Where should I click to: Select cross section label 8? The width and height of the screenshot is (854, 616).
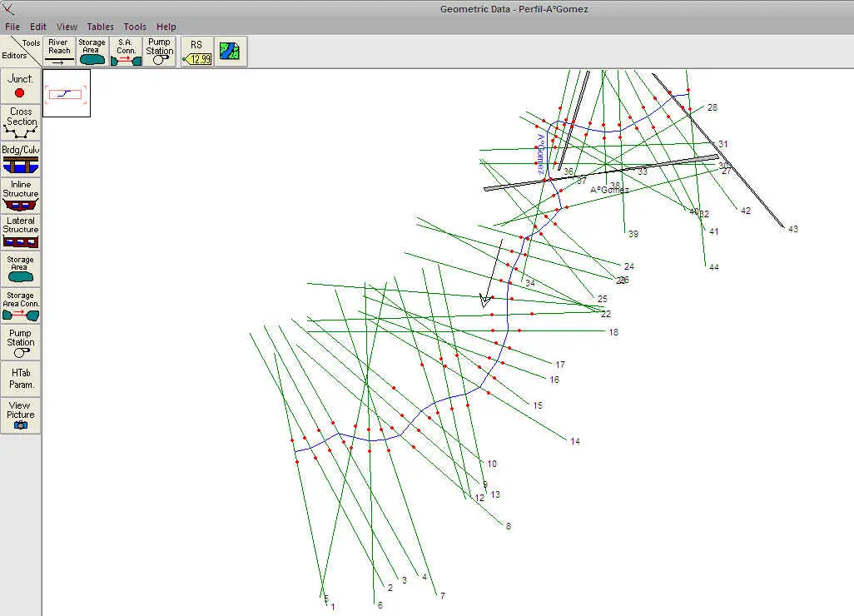tap(508, 526)
